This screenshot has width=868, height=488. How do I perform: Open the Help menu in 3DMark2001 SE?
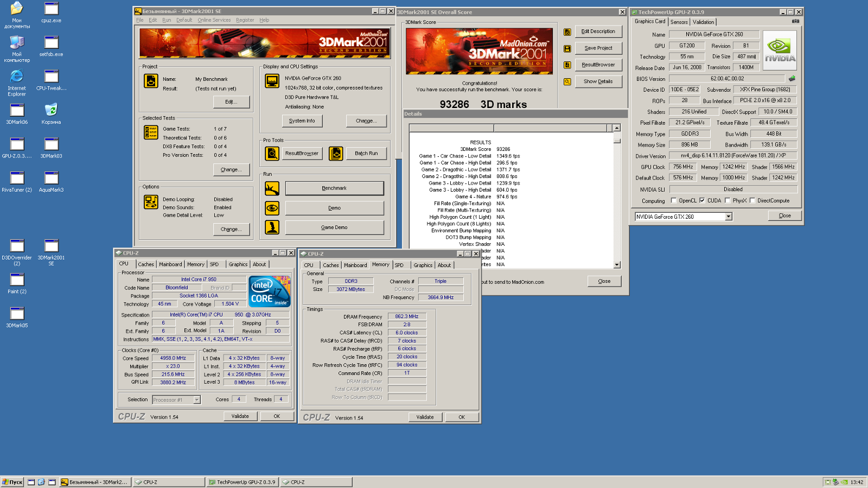coord(264,20)
